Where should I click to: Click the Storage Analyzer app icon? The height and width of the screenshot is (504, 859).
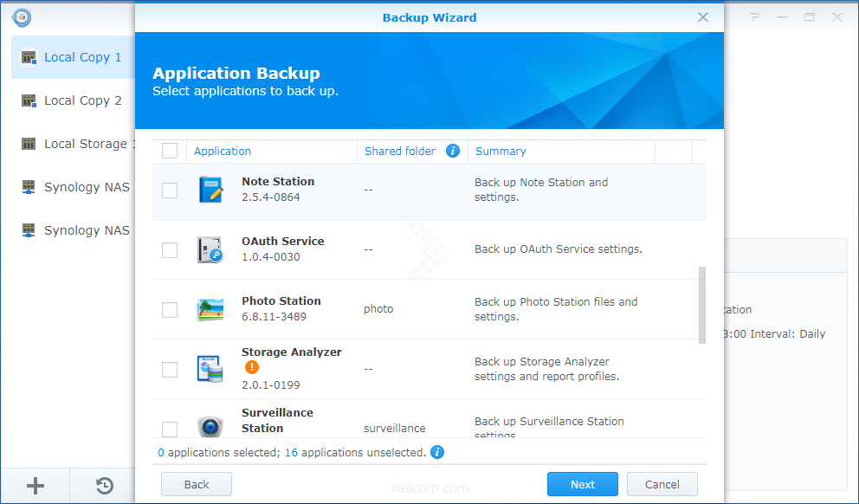(x=210, y=369)
